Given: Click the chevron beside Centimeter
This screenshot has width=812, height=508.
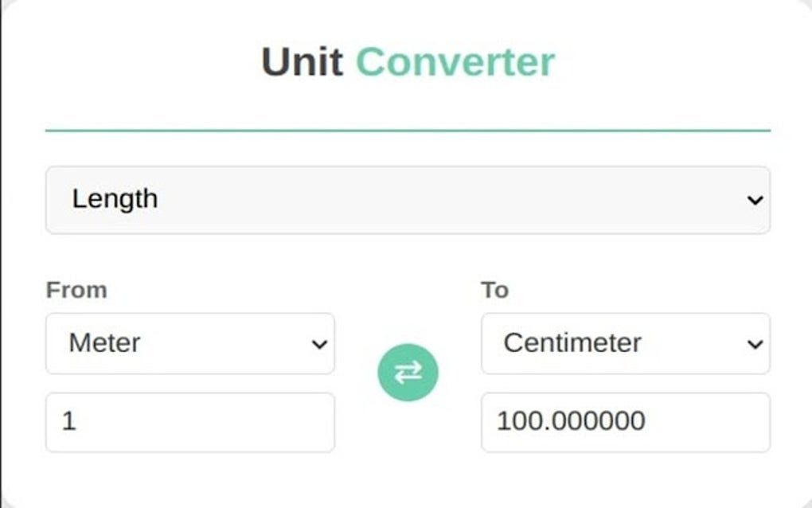Looking at the screenshot, I should pyautogui.click(x=755, y=343).
